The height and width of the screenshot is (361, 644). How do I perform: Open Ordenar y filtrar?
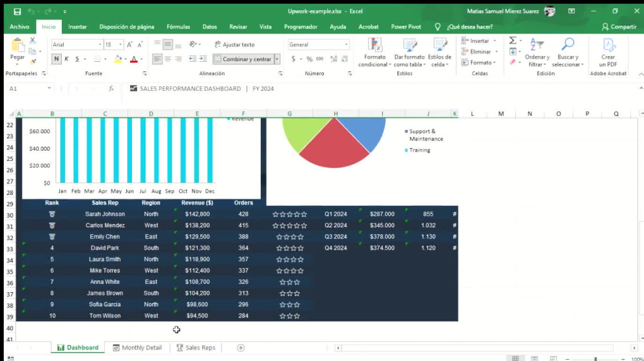537,52
